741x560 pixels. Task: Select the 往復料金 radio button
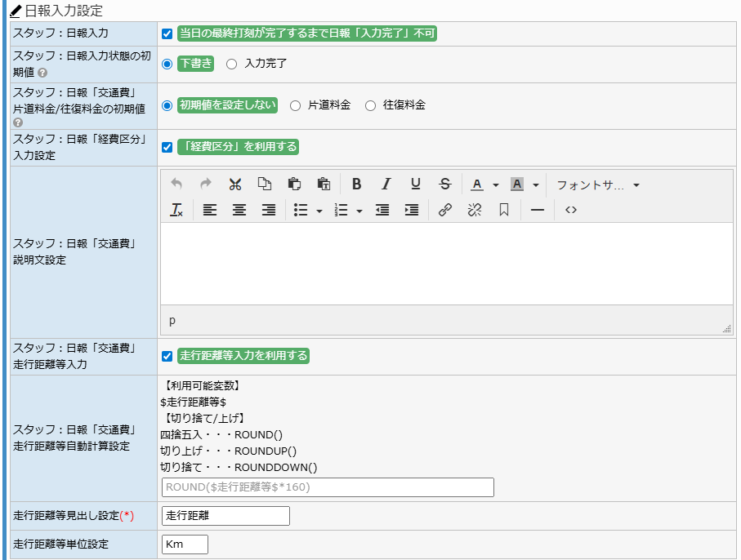371,105
